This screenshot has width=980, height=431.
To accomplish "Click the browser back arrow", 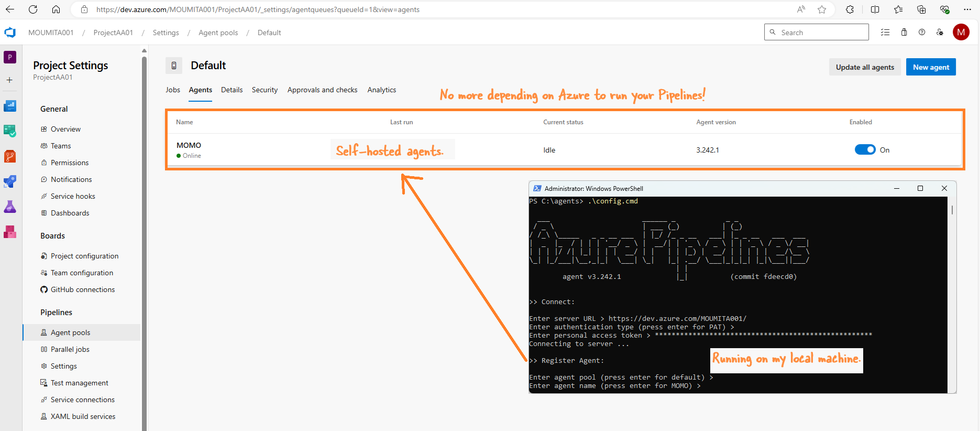I will coord(10,9).
